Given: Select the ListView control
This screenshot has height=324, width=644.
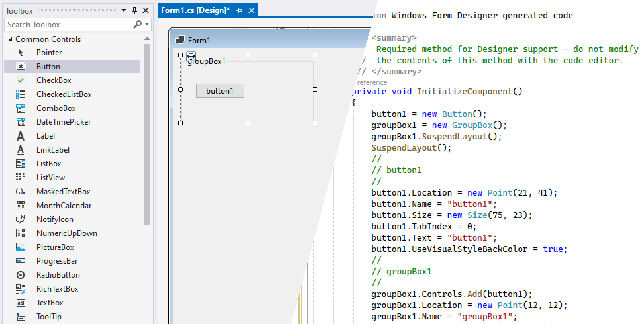Looking at the screenshot, I should point(50,177).
